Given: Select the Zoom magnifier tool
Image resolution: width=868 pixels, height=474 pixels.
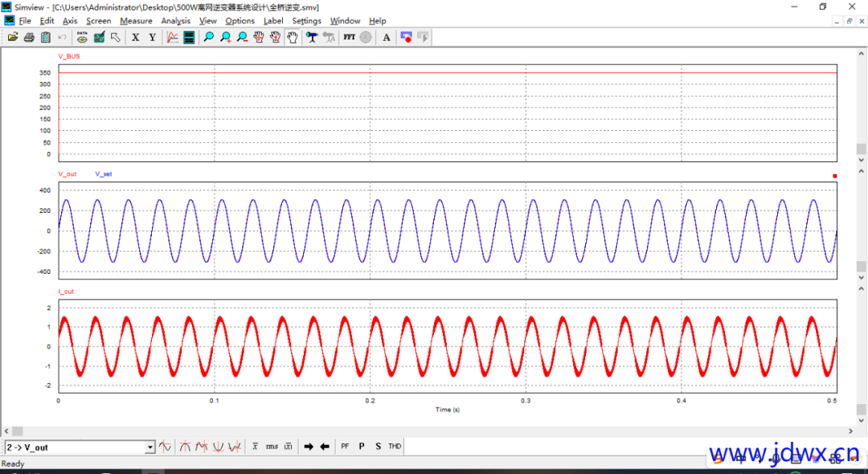Looking at the screenshot, I should 209,38.
